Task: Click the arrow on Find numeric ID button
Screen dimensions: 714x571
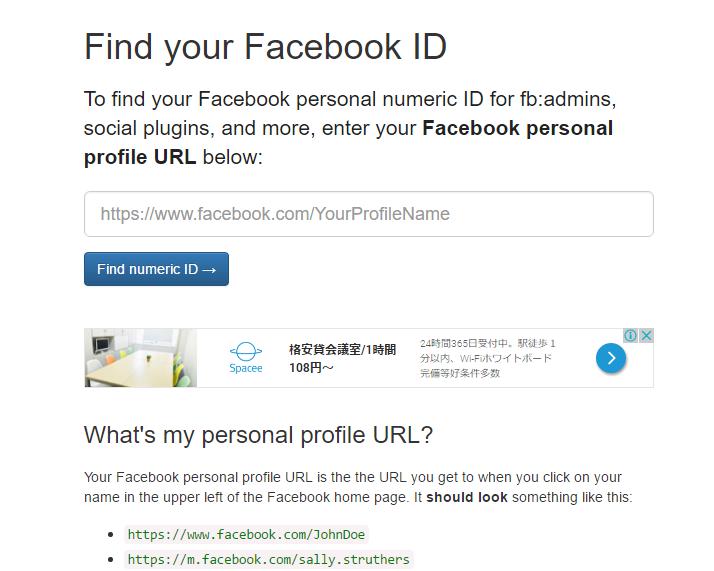Action: point(209,270)
